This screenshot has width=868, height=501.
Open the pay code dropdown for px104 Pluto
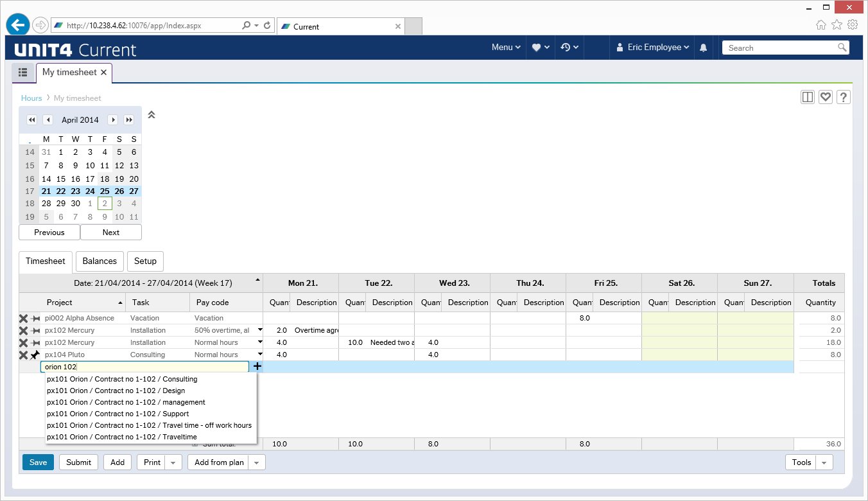point(259,354)
